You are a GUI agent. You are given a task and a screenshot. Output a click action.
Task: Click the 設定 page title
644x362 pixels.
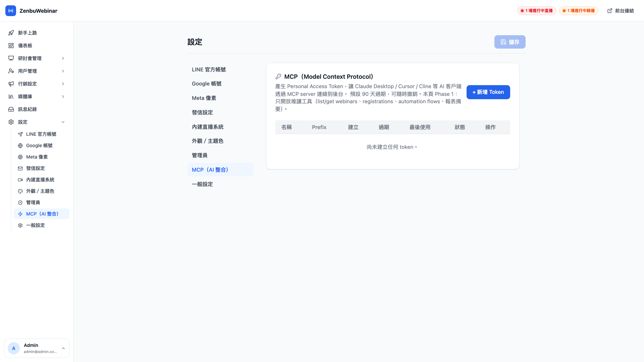pos(195,42)
